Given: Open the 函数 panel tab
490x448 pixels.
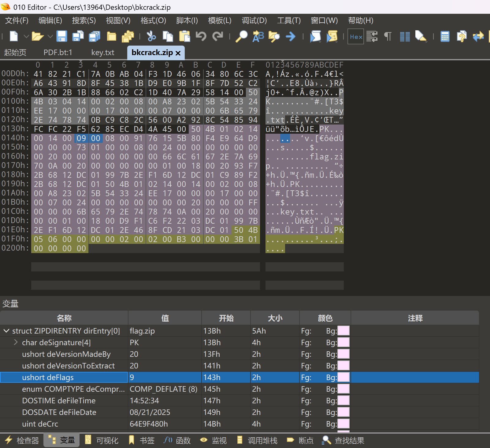Looking at the screenshot, I should (177, 440).
